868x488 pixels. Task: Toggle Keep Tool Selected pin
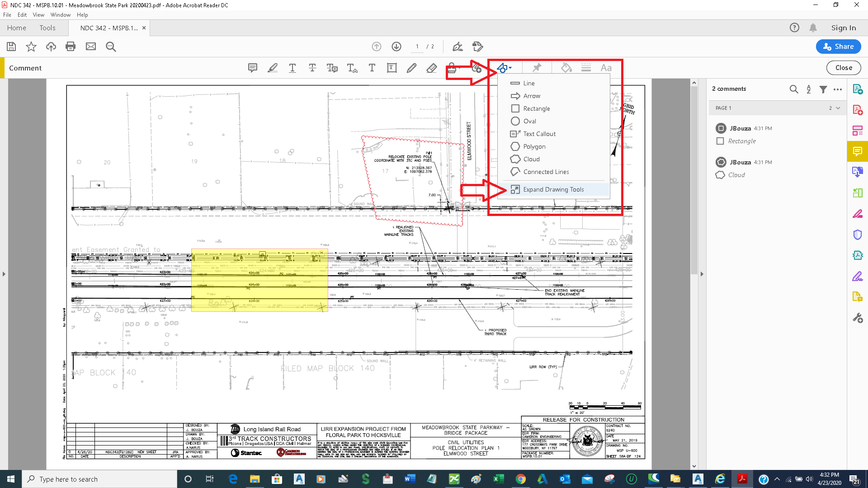point(537,67)
